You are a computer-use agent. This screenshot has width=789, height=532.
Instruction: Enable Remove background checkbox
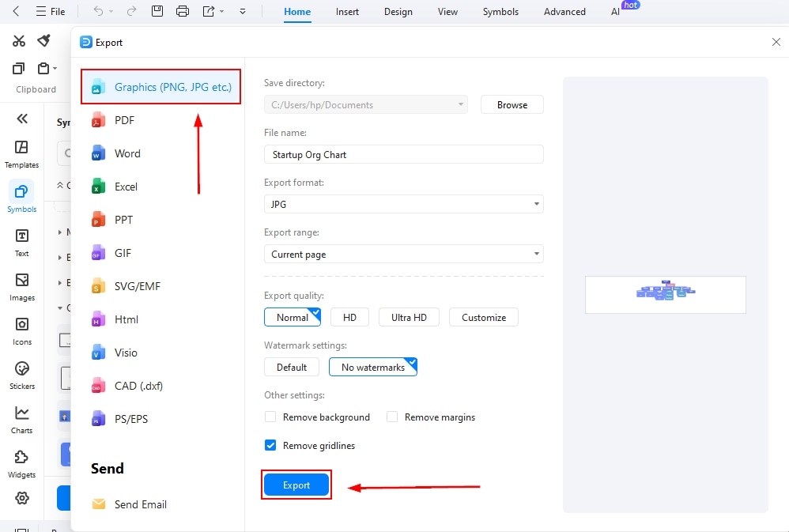tap(270, 417)
